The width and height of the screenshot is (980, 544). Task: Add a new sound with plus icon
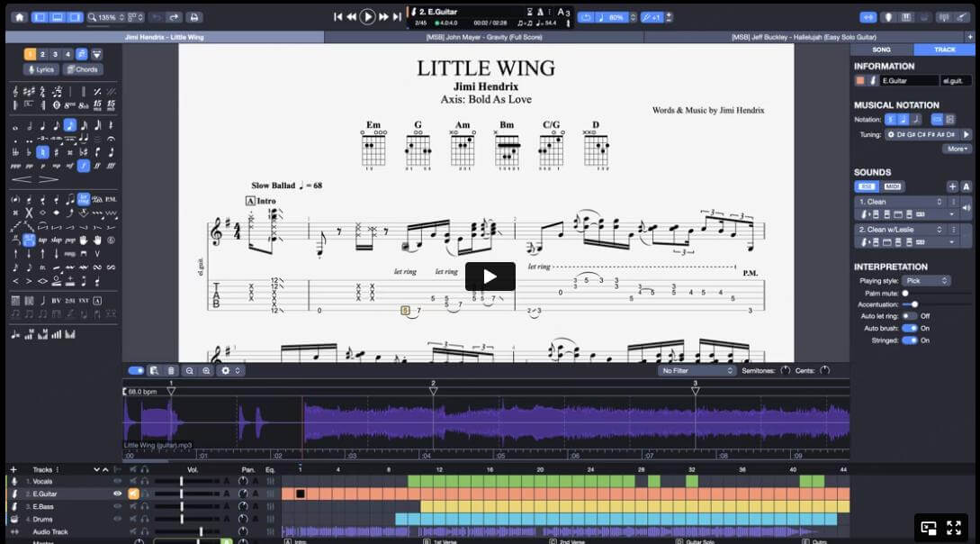952,186
